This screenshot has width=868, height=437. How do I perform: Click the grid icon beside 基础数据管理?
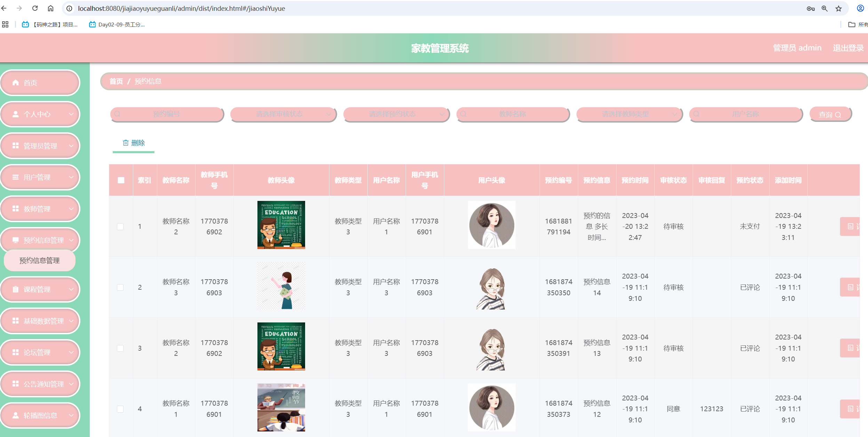[x=16, y=321]
